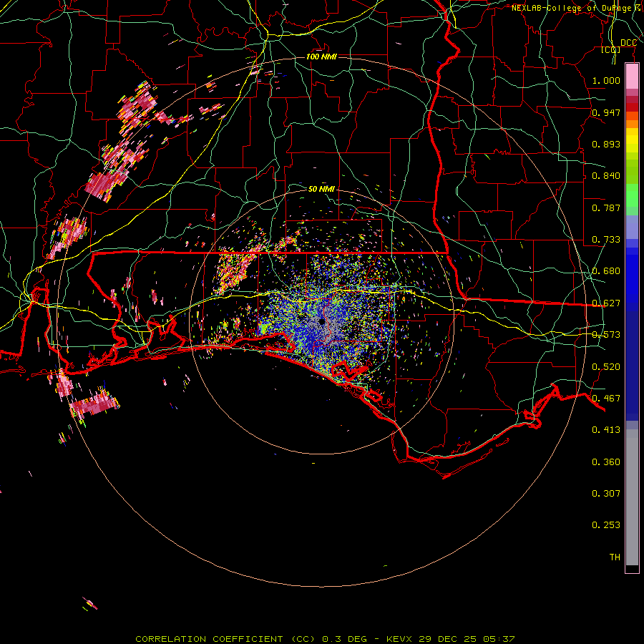The width and height of the screenshot is (644, 644).
Task: Pick the gray segment of the color bar
Action: [x=632, y=497]
